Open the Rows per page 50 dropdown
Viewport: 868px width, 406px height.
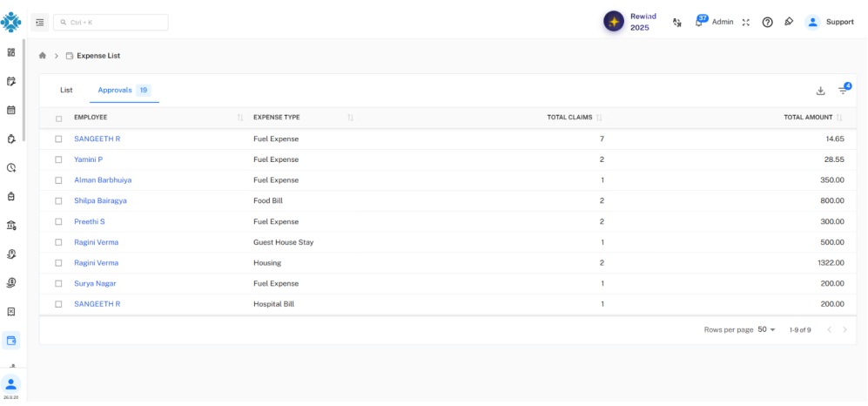pos(767,329)
